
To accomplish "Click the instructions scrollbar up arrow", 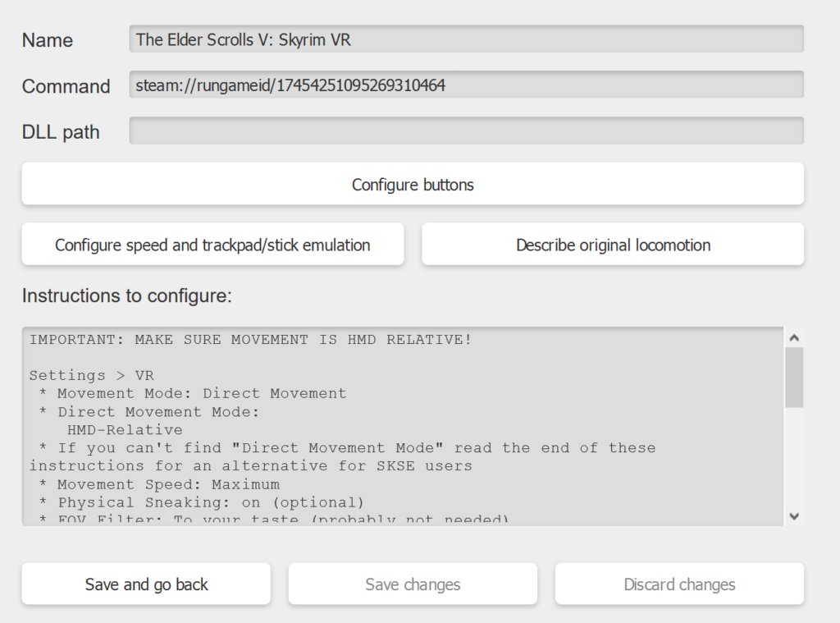I will pos(793,337).
